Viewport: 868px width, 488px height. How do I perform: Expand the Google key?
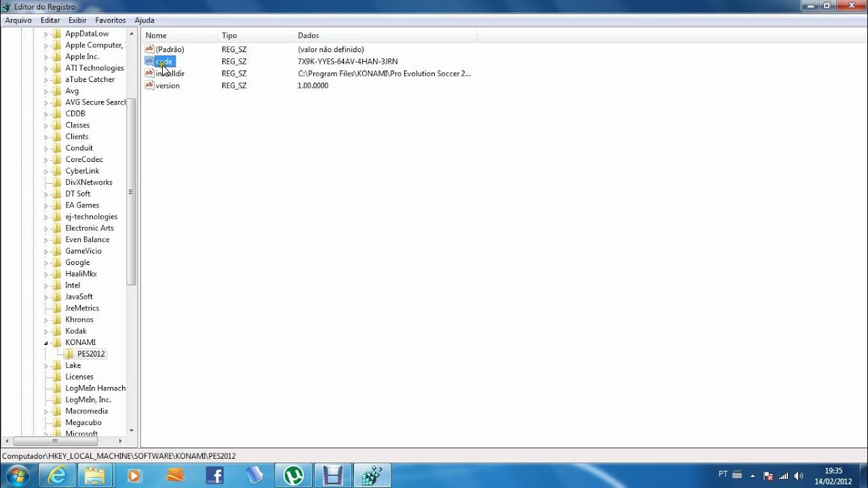(46, 263)
